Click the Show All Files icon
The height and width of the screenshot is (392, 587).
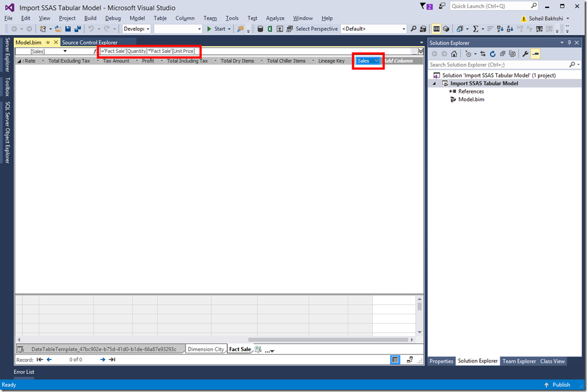(x=512, y=54)
